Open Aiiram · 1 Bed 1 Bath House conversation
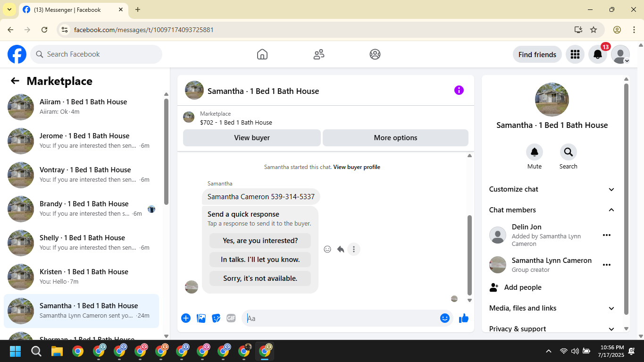Image resolution: width=644 pixels, height=362 pixels. pos(81,107)
